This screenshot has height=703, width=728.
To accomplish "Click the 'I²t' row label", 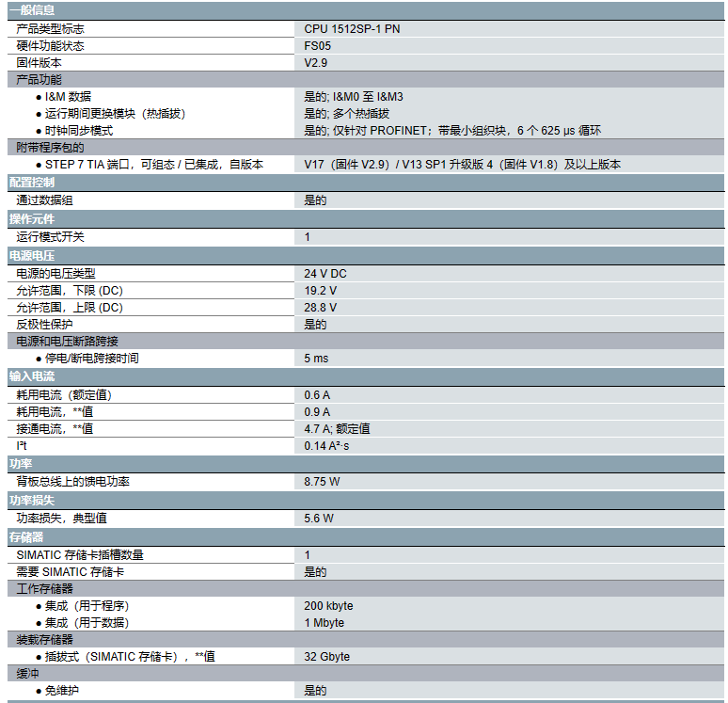I will coord(22,445).
